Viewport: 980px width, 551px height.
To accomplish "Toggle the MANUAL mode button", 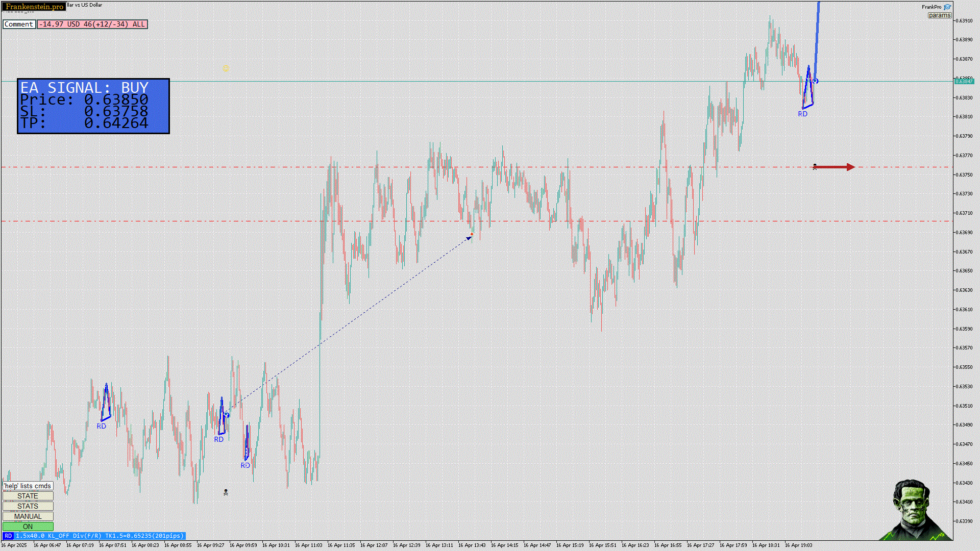I will pos(28,516).
